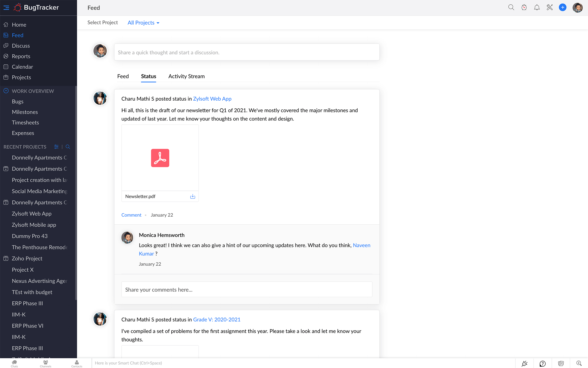
Task: Click the Smart Chat input field
Action: pyautogui.click(x=303, y=363)
